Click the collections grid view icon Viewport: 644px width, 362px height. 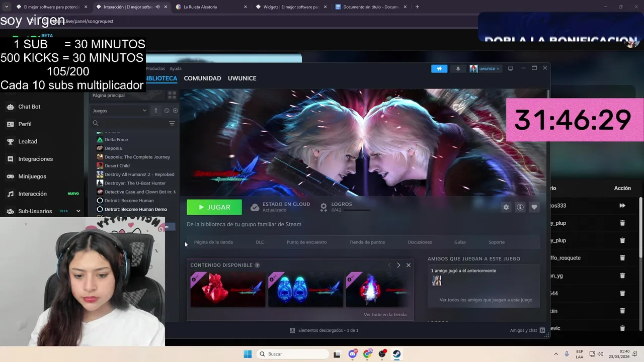click(x=172, y=95)
